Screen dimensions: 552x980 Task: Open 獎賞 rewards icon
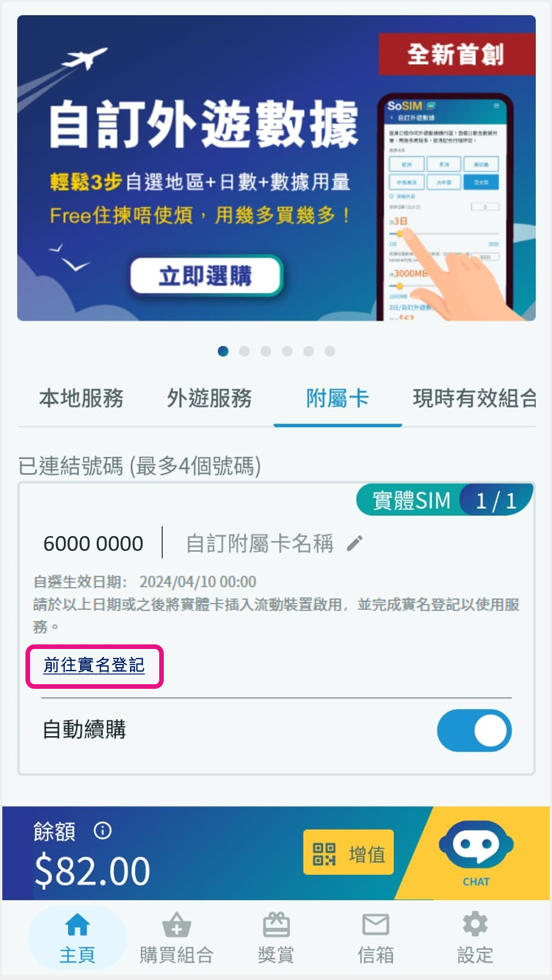click(x=276, y=924)
